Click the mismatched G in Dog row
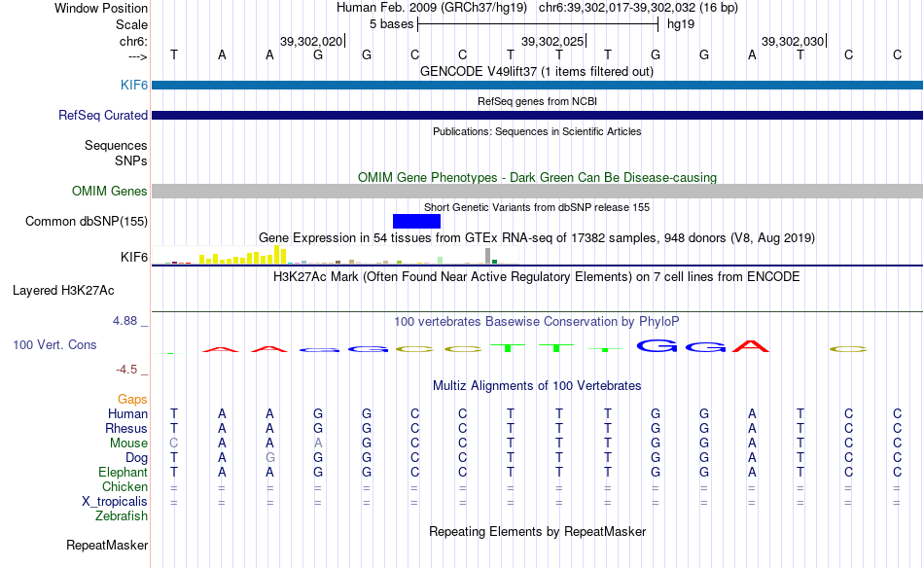This screenshot has height=568, width=924. pos(269,458)
